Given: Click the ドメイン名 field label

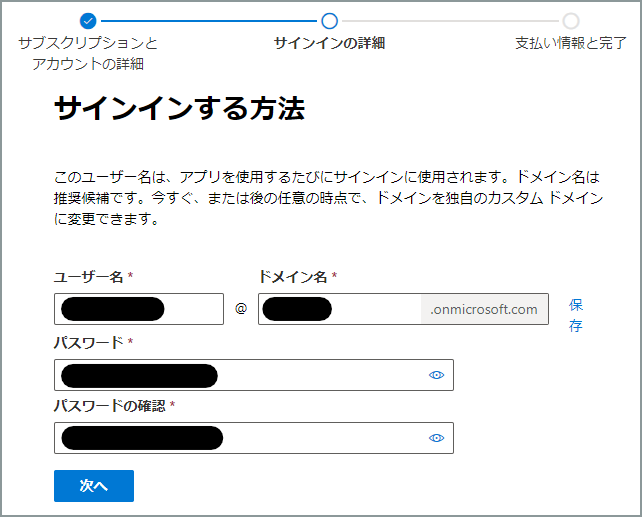Looking at the screenshot, I should point(293,277).
